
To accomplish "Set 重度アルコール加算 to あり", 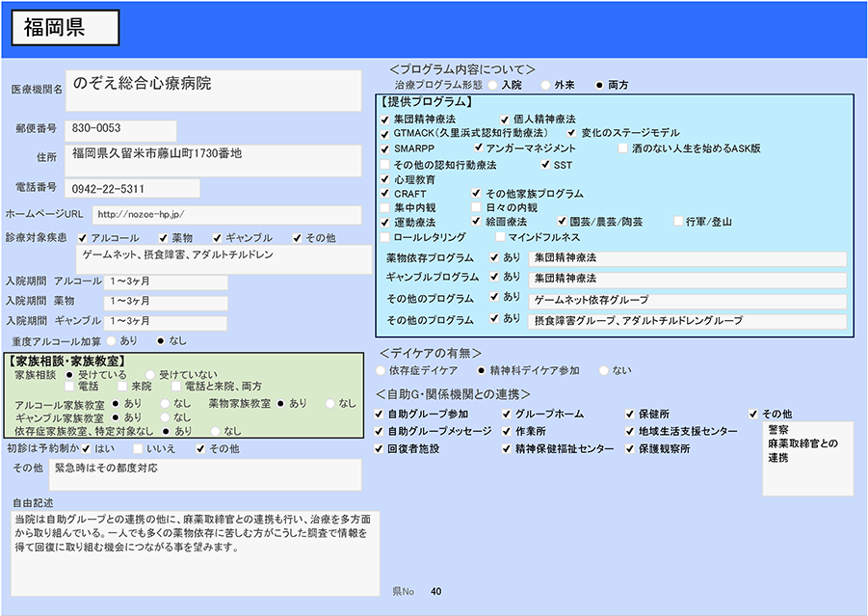I will click(112, 340).
